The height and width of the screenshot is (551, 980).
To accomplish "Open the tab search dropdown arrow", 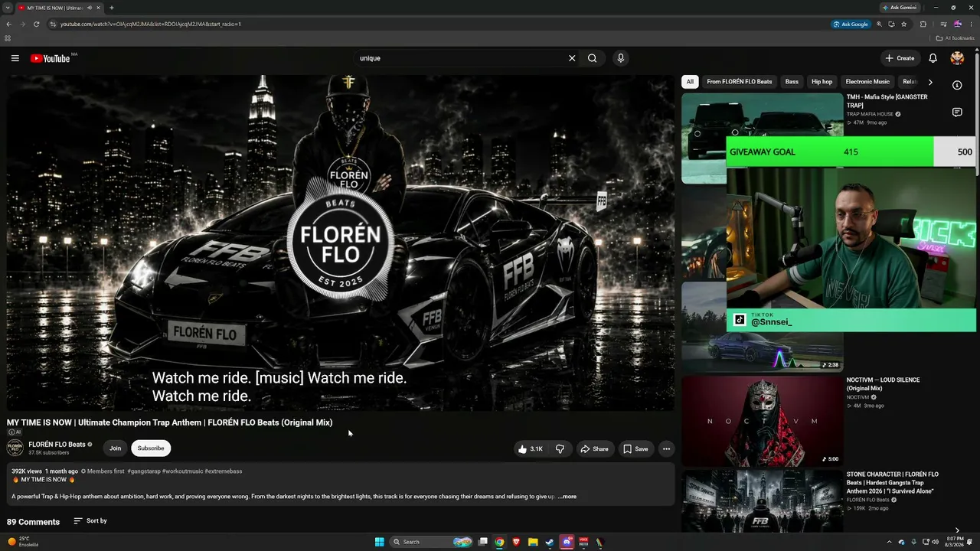I will (x=8, y=8).
